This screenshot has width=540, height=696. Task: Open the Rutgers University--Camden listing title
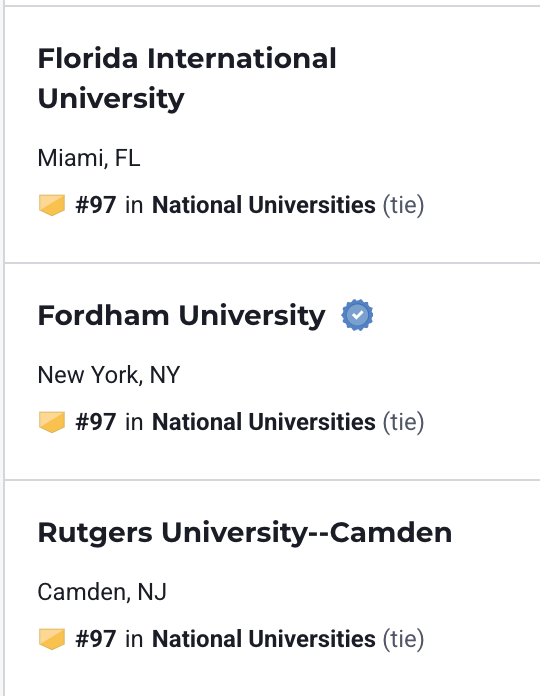click(x=245, y=532)
